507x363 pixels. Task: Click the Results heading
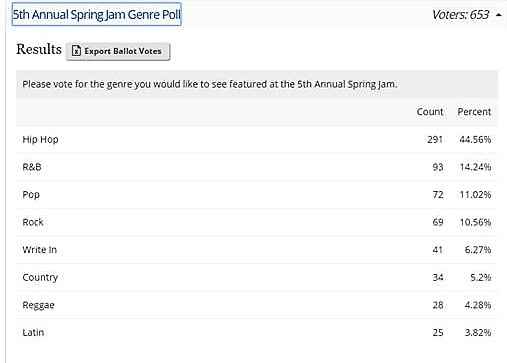39,49
